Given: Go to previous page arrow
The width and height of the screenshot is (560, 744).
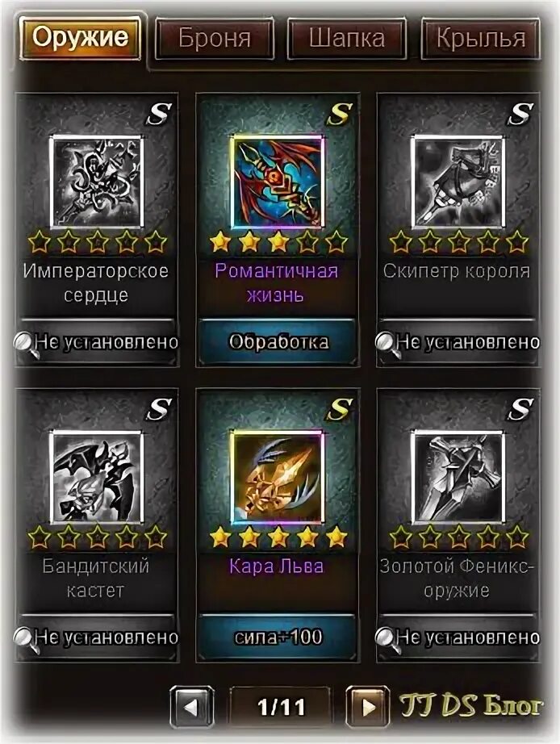Looking at the screenshot, I should tap(192, 708).
